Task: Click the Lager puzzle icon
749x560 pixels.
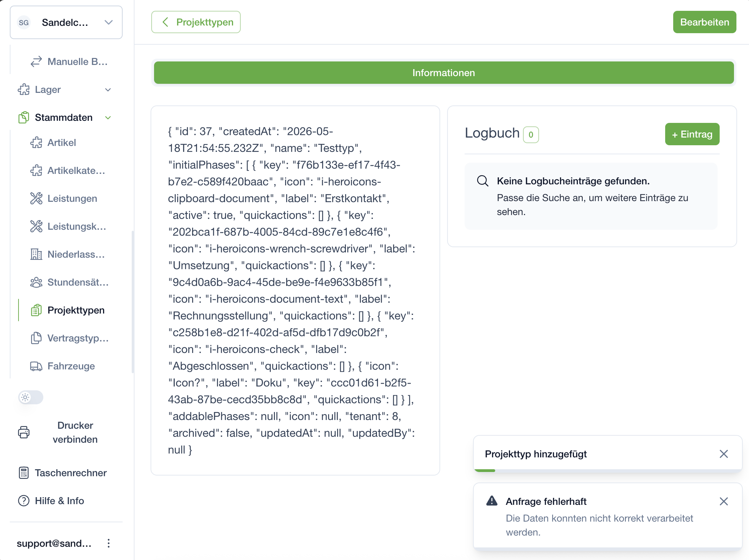Action: (24, 90)
